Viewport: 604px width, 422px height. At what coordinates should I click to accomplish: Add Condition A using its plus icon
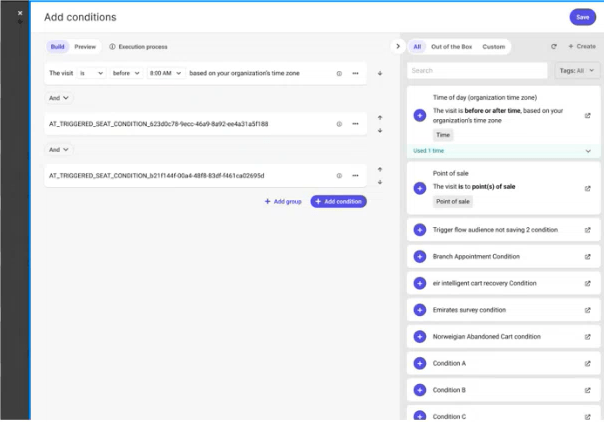[419, 363]
